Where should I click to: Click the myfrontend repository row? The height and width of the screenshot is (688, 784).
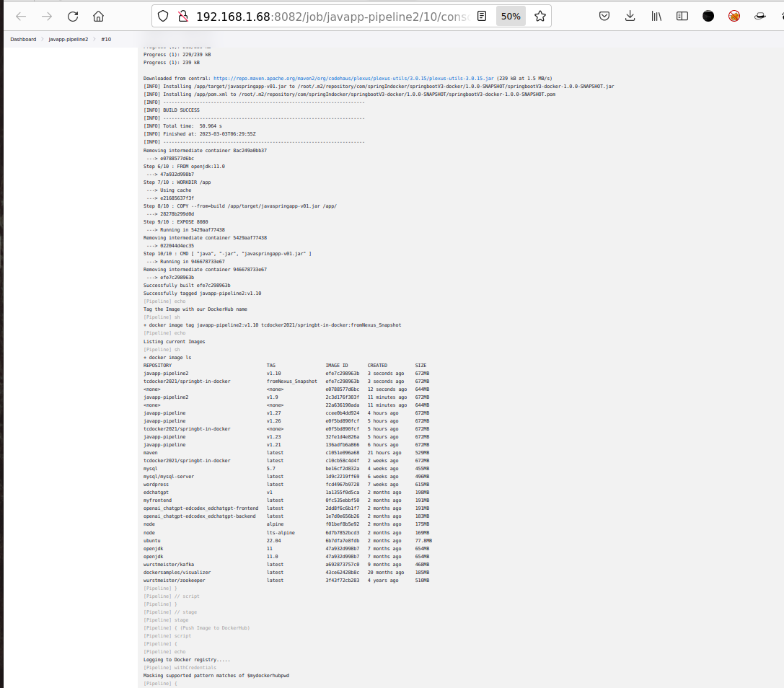point(286,500)
